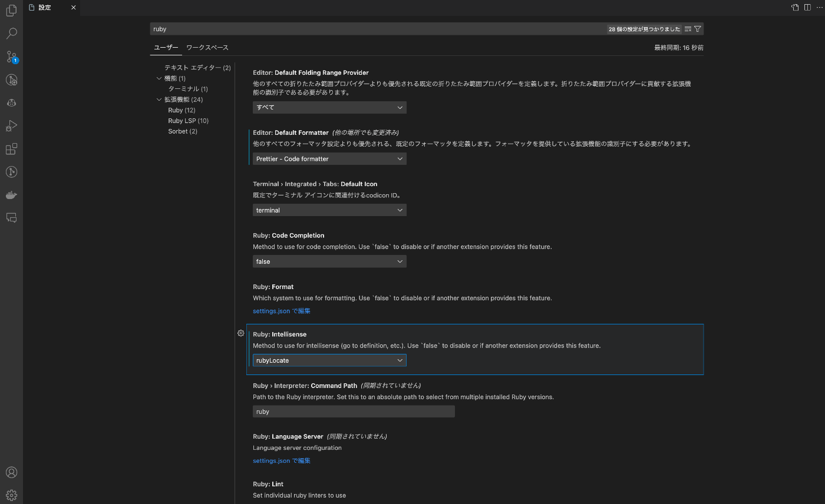Open the Explorer view
Image resolution: width=825 pixels, height=504 pixels.
(x=11, y=11)
